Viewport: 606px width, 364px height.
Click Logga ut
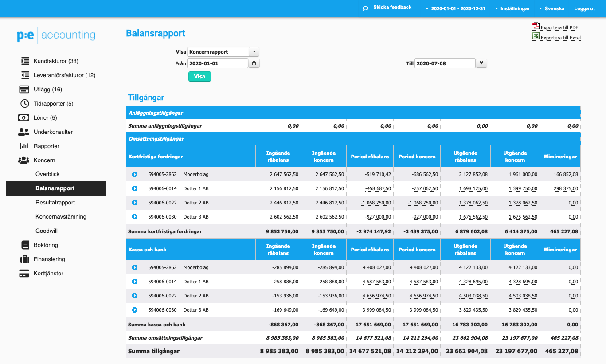(x=584, y=8)
